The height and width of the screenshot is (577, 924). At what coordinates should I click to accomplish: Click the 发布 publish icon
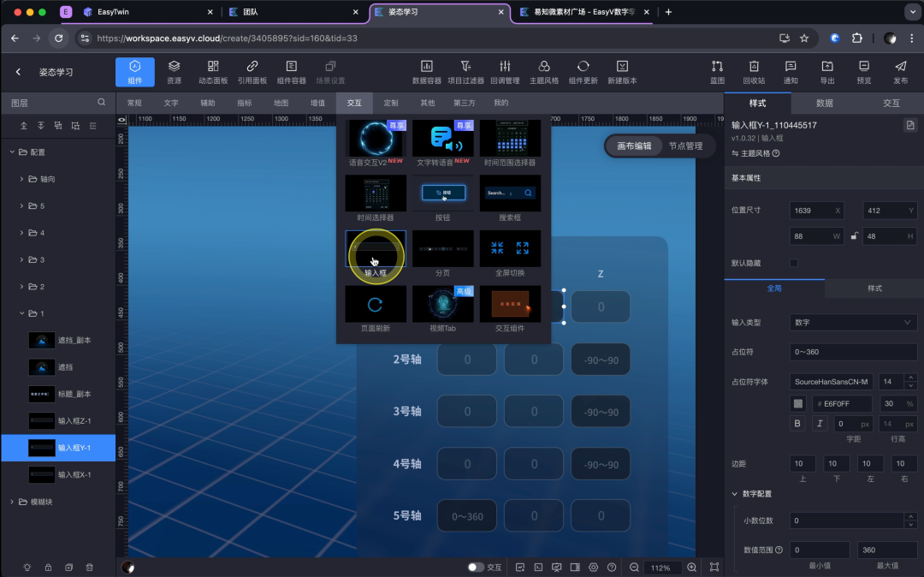900,72
